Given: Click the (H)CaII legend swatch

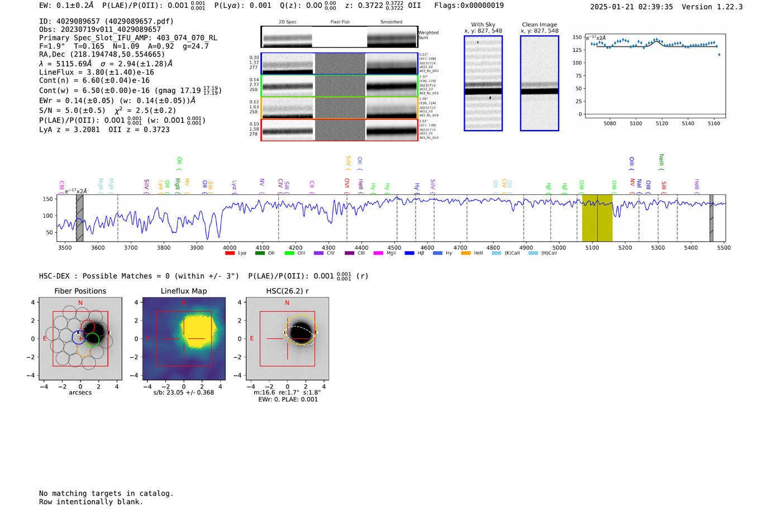Looking at the screenshot, I should [533, 253].
